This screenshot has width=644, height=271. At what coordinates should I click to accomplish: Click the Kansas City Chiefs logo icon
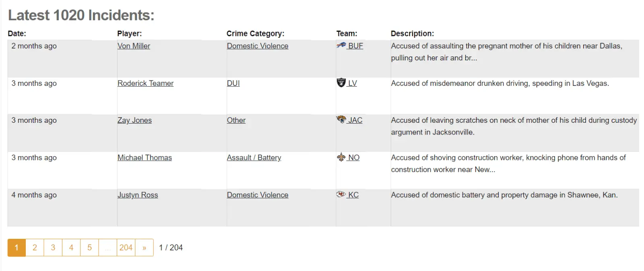pos(341,194)
